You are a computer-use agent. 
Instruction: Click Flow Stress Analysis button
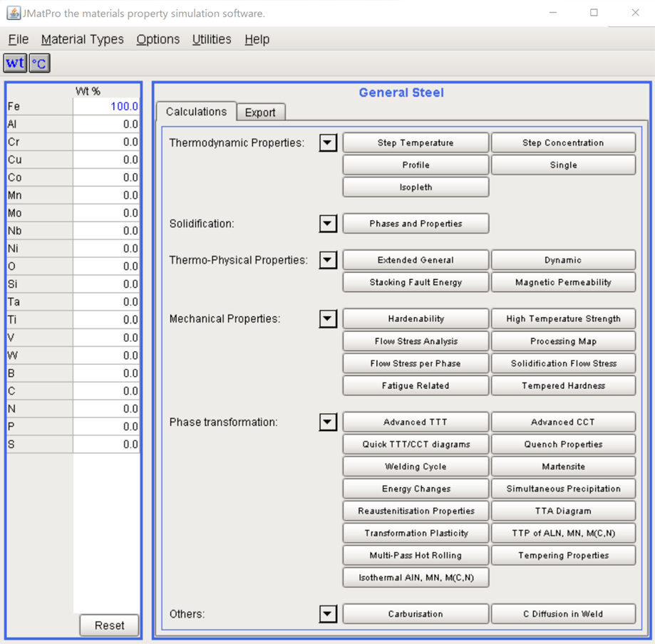click(416, 341)
